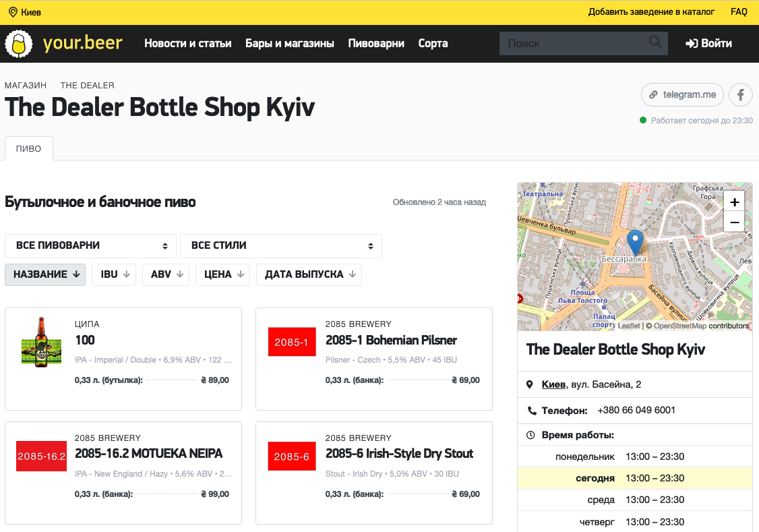This screenshot has width=759, height=532.
Task: Click the Leaflet attribution link
Action: (x=629, y=326)
